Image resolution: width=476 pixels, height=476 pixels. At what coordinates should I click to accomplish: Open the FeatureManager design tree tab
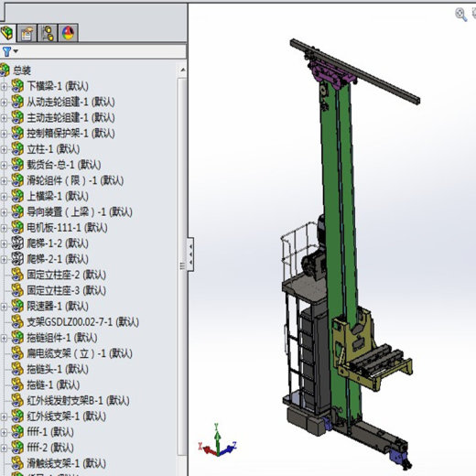pyautogui.click(x=7, y=33)
